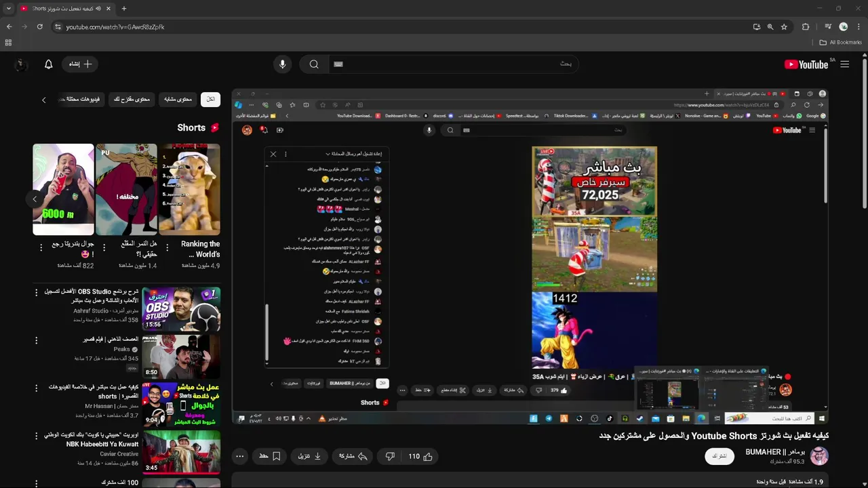Viewport: 868px width, 488px height.
Task: Open the OBS Studio tutorial thumbnail
Action: point(181,309)
